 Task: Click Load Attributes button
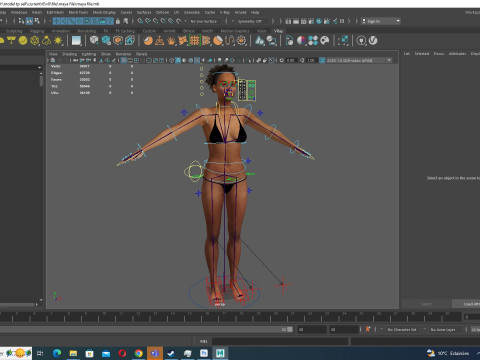(x=466, y=304)
